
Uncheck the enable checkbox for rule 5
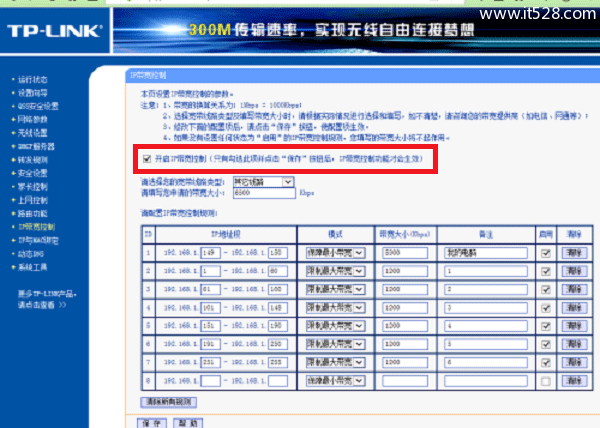click(546, 326)
